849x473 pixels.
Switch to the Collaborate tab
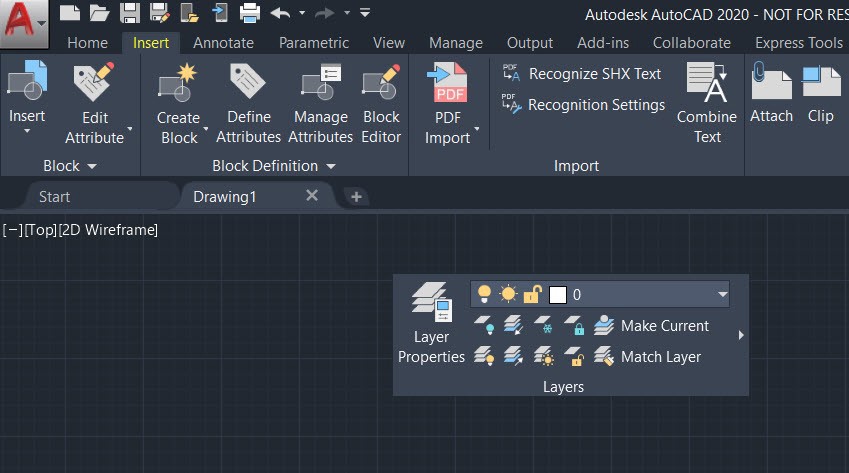pos(691,43)
